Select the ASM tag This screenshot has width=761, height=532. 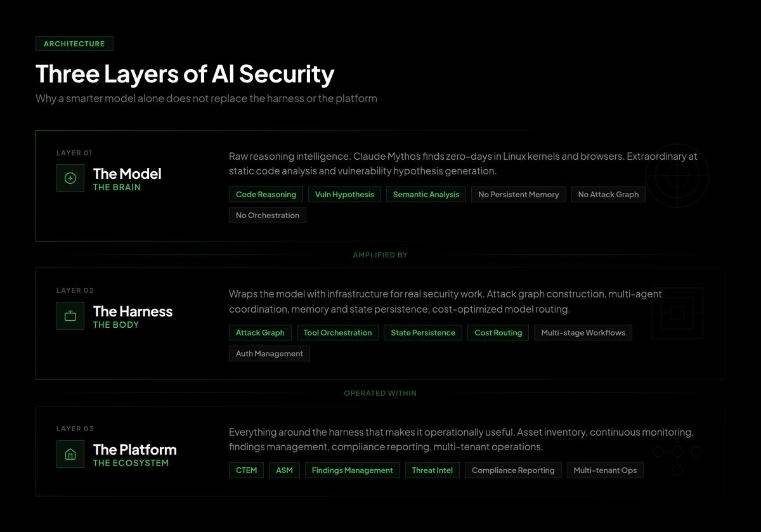[285, 470]
